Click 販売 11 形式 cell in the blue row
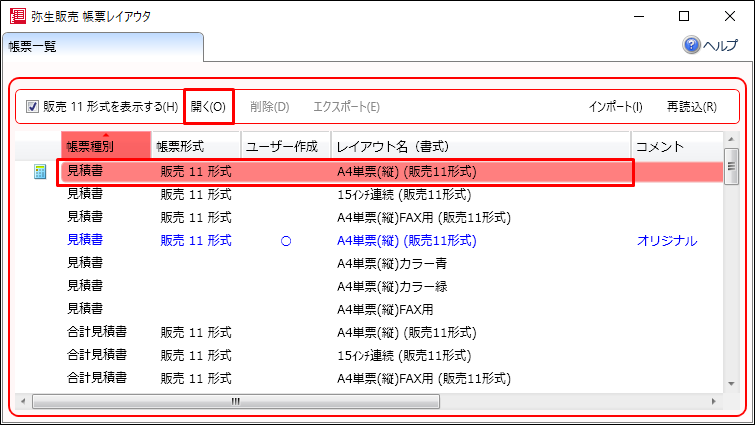The image size is (755, 425). coord(196,241)
